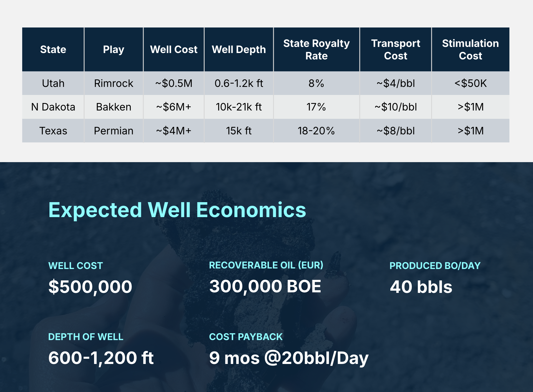Screen dimensions: 533x392
Task: Click the 18-20% royalty rate cell
Action: (x=316, y=131)
